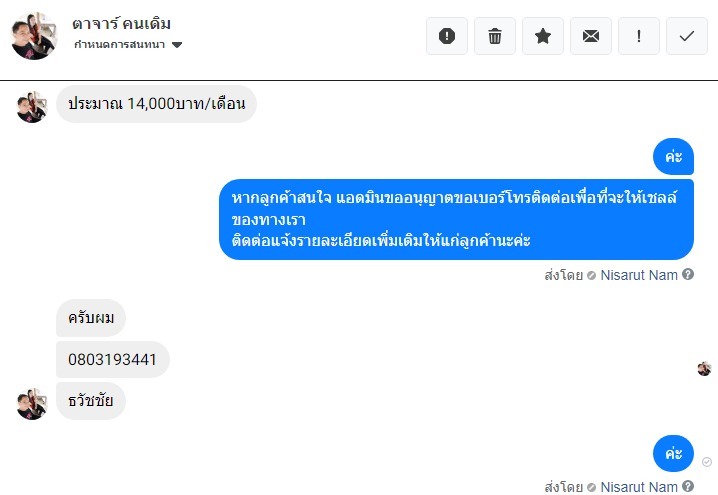The width and height of the screenshot is (718, 495).
Task: Open Nisarut Nam sender link under long message
Action: [639, 275]
